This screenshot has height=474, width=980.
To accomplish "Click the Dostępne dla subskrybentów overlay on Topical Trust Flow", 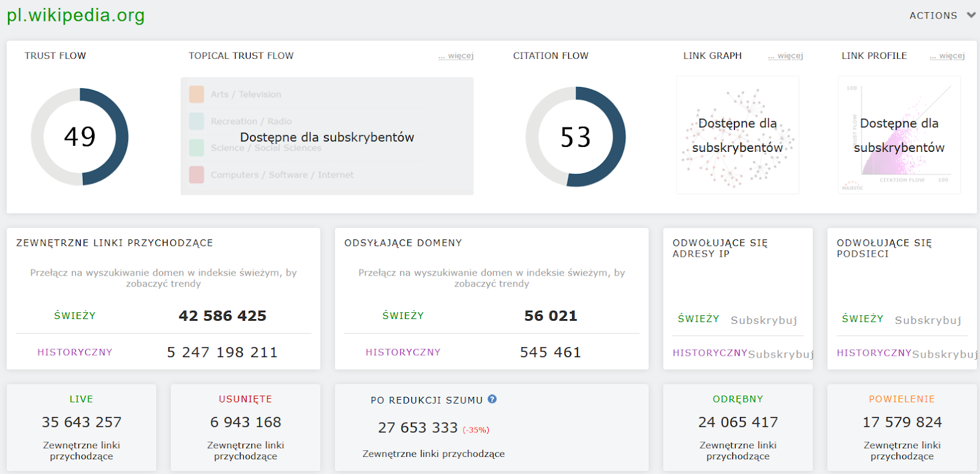I will tap(327, 137).
